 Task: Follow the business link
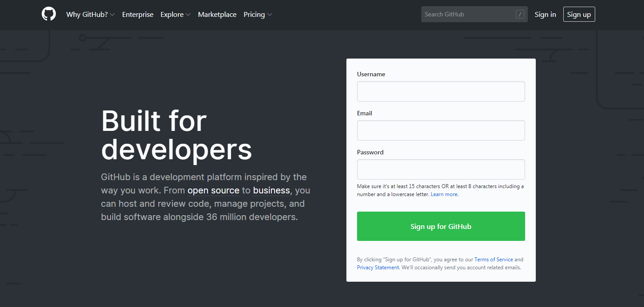tap(271, 190)
